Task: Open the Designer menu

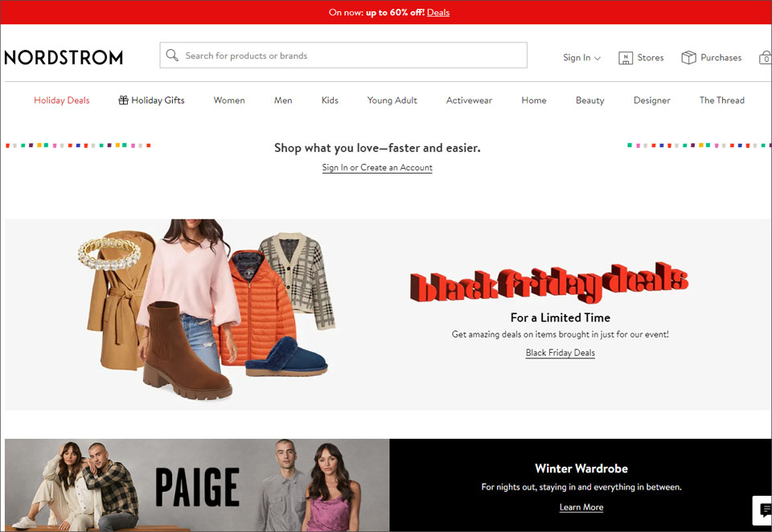Action: pyautogui.click(x=652, y=100)
